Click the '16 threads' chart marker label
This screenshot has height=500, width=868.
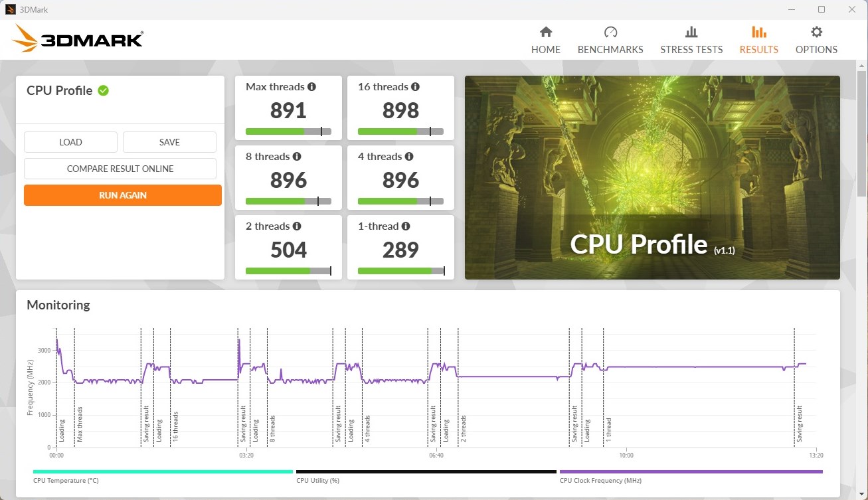tap(175, 427)
